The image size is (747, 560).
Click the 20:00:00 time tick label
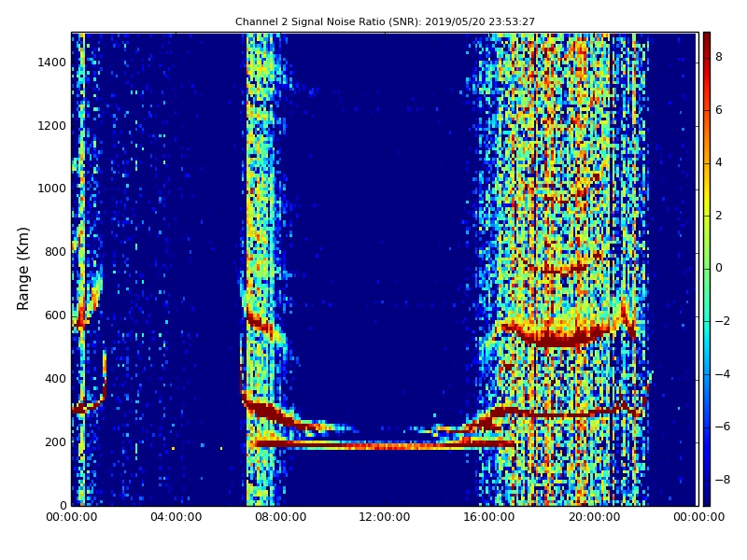(594, 517)
